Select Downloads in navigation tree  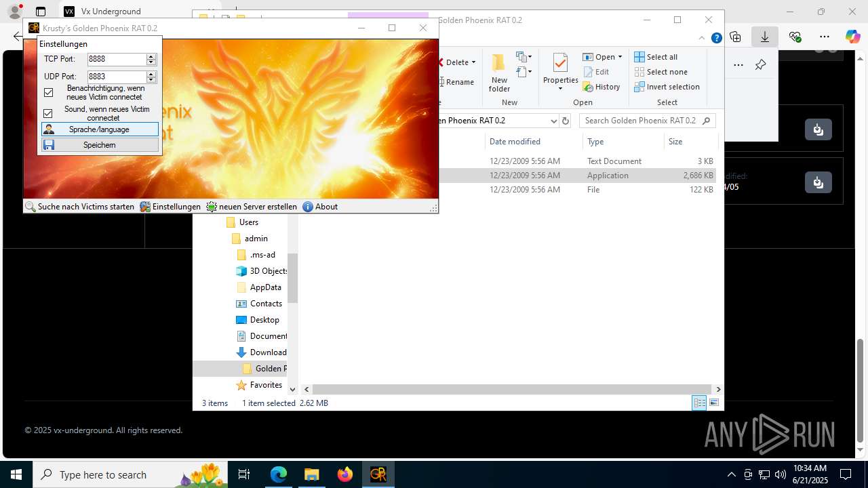point(262,352)
